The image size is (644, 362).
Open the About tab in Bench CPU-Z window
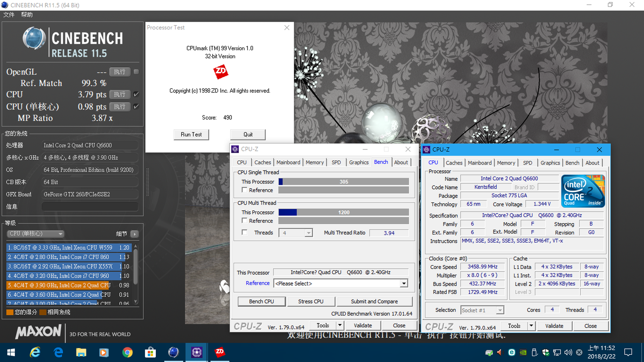tap(401, 162)
